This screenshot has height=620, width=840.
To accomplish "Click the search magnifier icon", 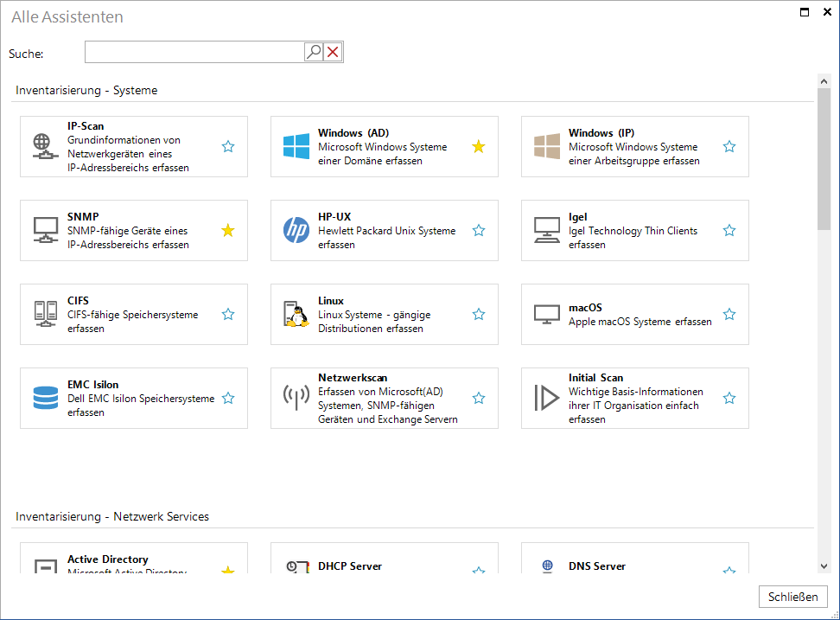I will point(314,52).
